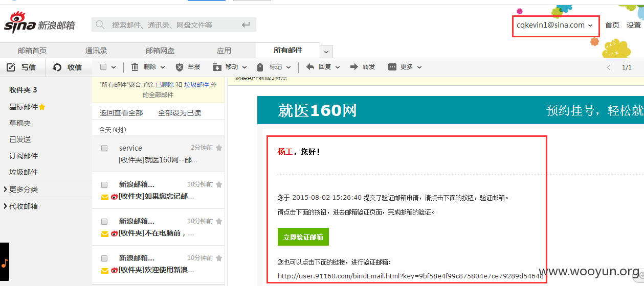Click the move folder icon
Viewport: 644px width, 286px height.
pyautogui.click(x=217, y=67)
